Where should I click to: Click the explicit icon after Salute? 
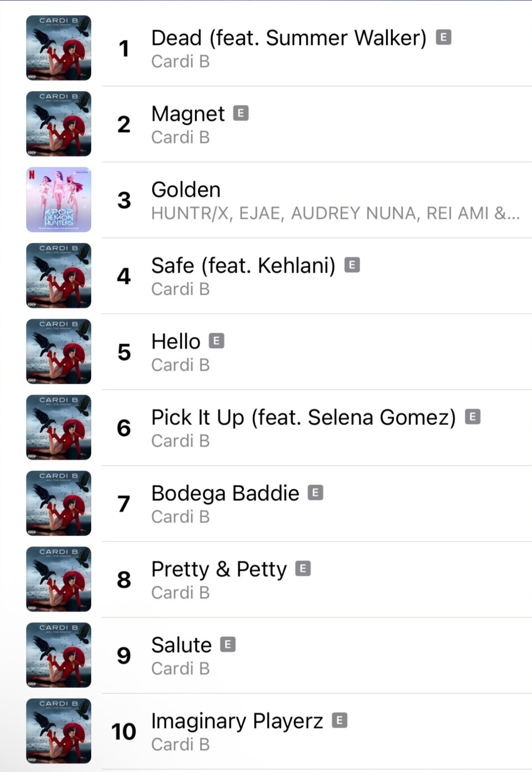click(228, 645)
